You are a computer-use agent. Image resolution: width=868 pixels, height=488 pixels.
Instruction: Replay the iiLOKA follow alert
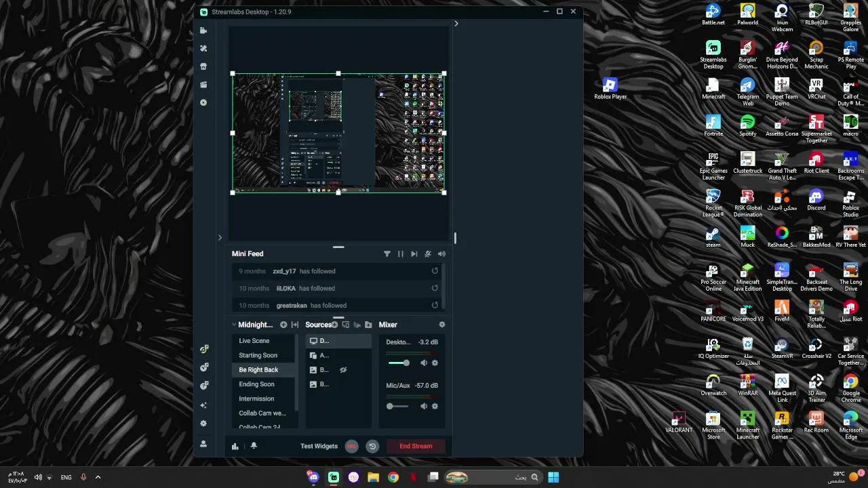(435, 288)
